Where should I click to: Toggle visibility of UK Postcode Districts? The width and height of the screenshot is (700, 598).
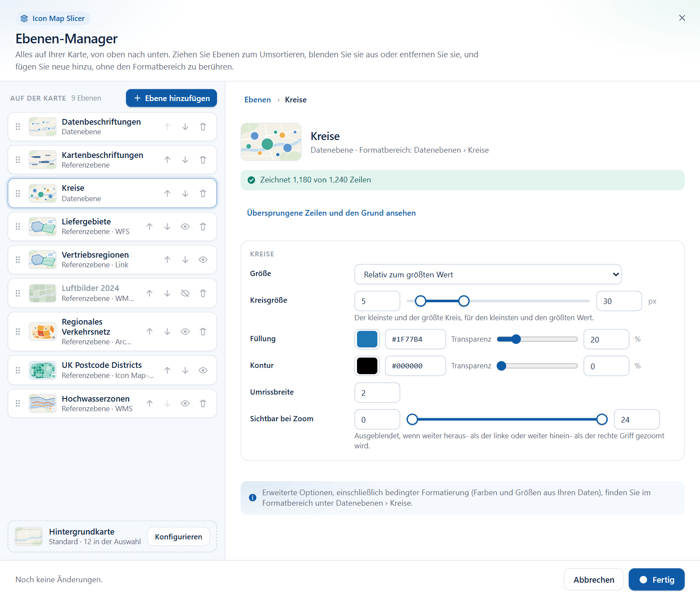[x=203, y=371]
